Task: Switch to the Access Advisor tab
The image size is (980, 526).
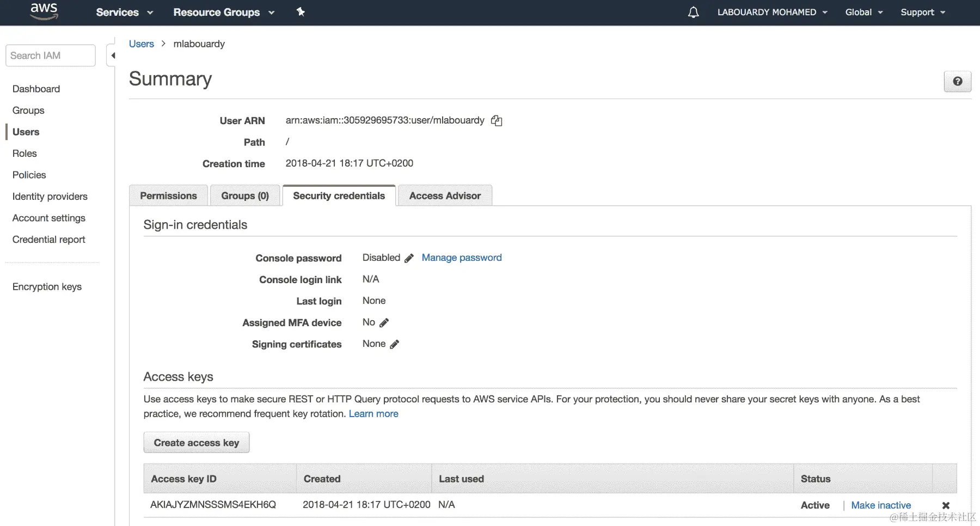Action: pos(445,196)
